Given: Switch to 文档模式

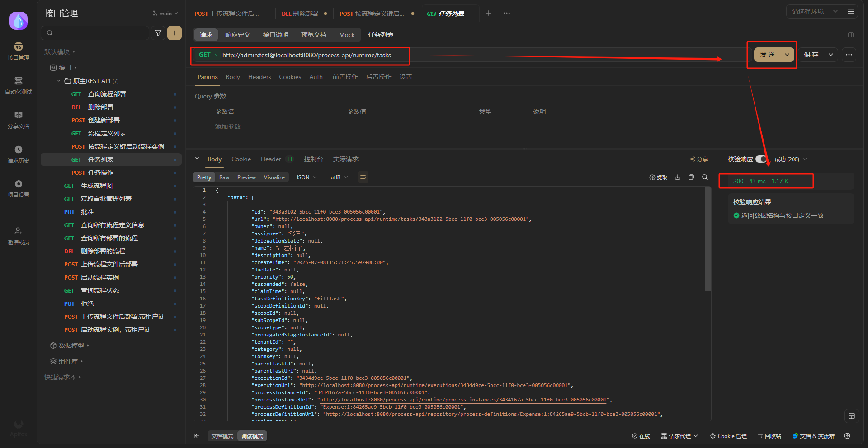Looking at the screenshot, I should point(222,436).
